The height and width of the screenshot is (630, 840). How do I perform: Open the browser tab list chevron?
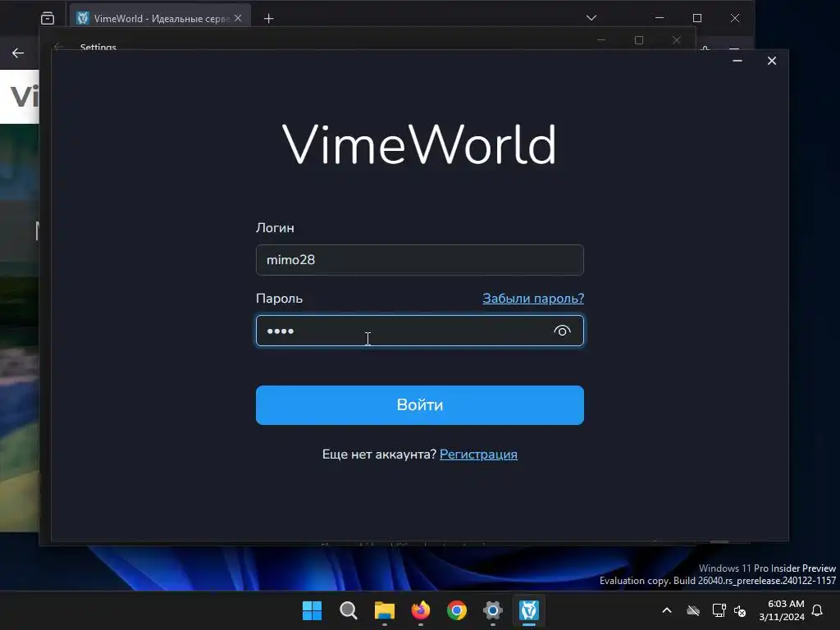tap(591, 18)
